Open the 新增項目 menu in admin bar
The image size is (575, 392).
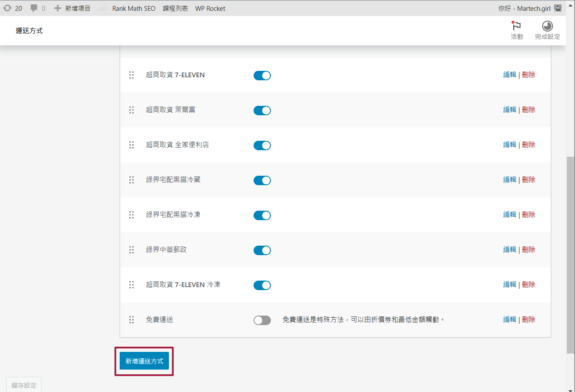73,8
